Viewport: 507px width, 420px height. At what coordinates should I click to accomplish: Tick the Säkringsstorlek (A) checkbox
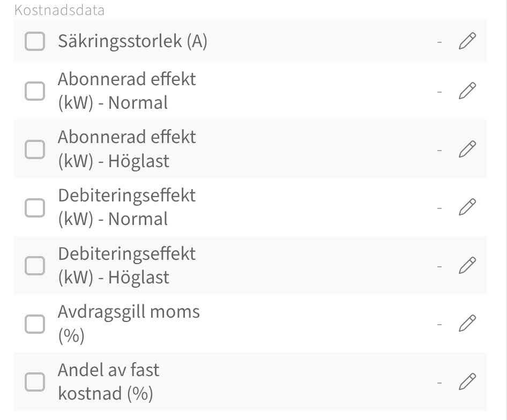[x=35, y=41]
